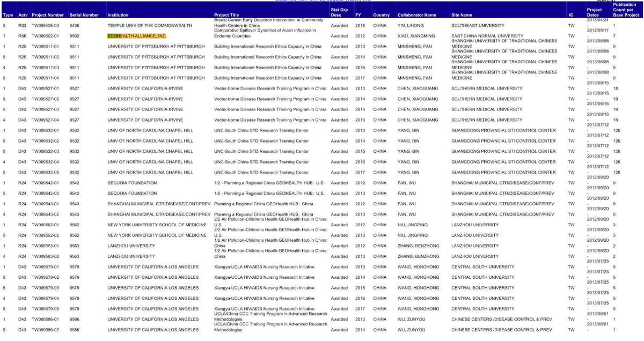
Task: Click the FY column header
Action: [358, 15]
